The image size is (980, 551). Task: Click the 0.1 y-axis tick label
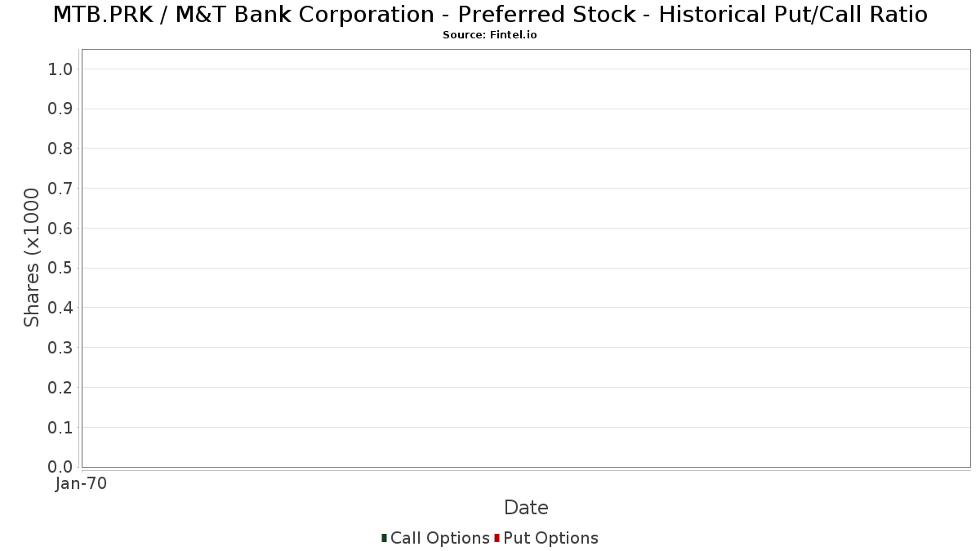tap(60, 428)
